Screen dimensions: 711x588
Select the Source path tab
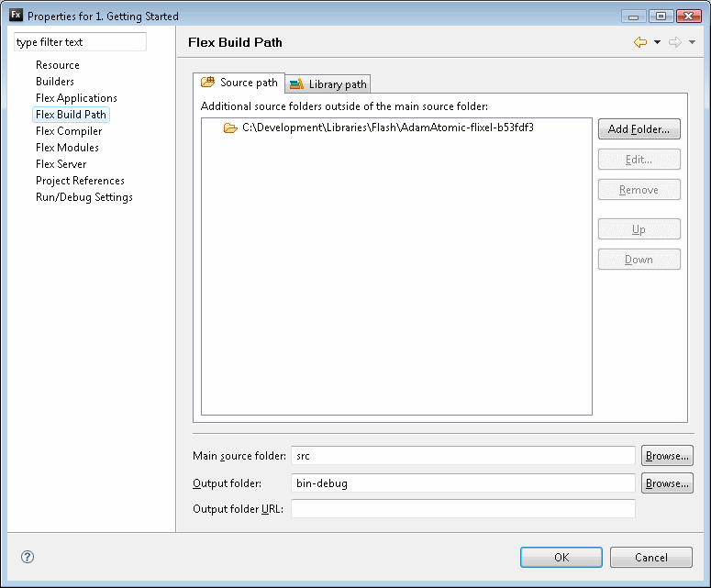[240, 83]
